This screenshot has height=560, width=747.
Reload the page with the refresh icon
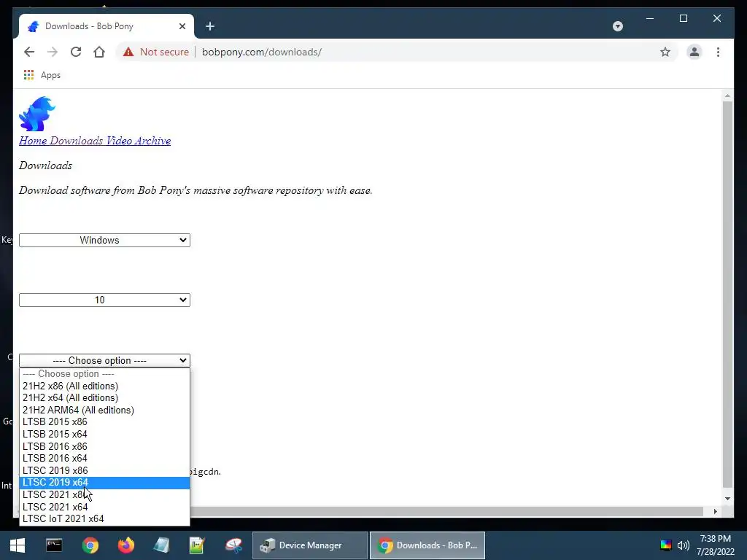coord(76,52)
